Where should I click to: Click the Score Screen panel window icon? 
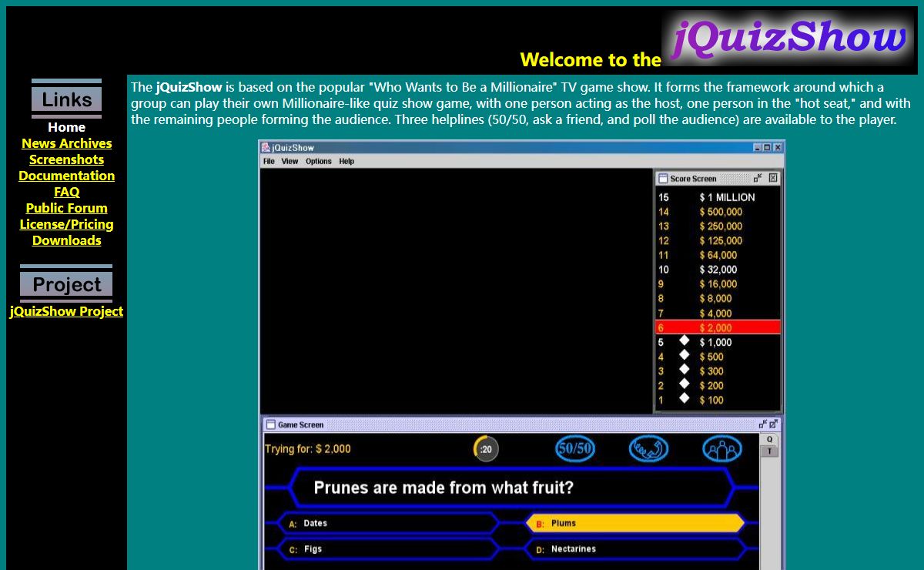pyautogui.click(x=662, y=178)
